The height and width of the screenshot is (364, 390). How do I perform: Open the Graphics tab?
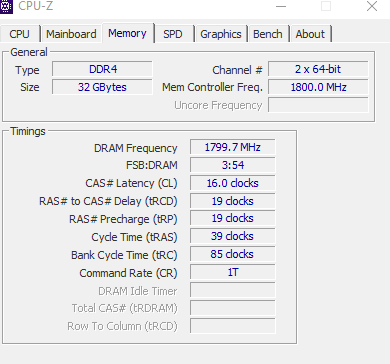(221, 34)
